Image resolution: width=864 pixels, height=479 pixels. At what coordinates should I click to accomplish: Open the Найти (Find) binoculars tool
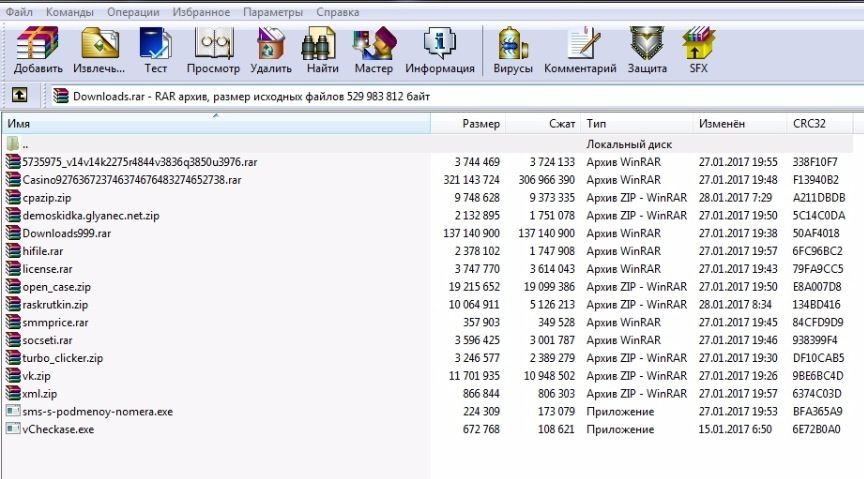[320, 44]
